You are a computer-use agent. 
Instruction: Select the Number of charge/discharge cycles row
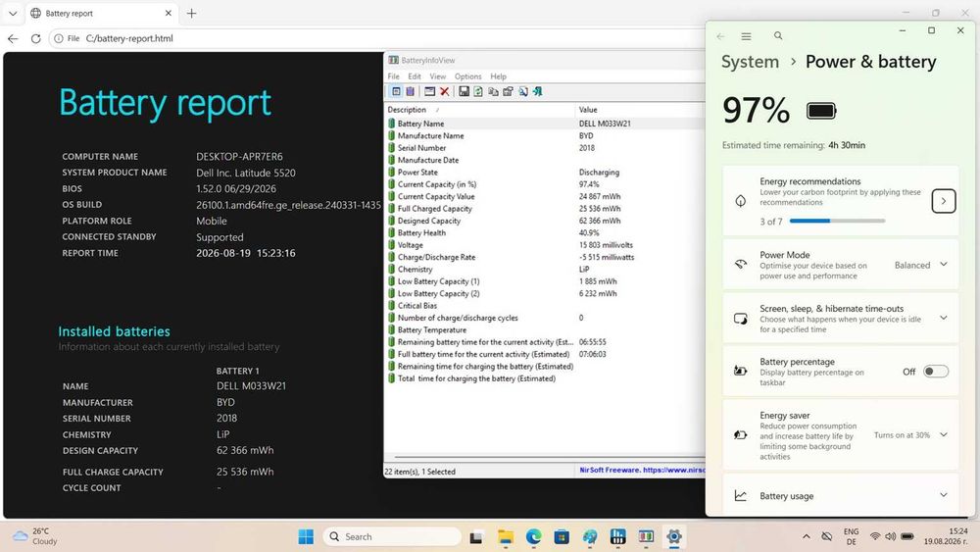pos(545,318)
